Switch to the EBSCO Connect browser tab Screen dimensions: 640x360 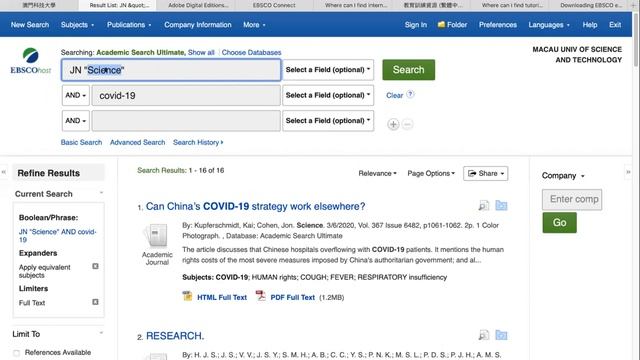[x=274, y=5]
